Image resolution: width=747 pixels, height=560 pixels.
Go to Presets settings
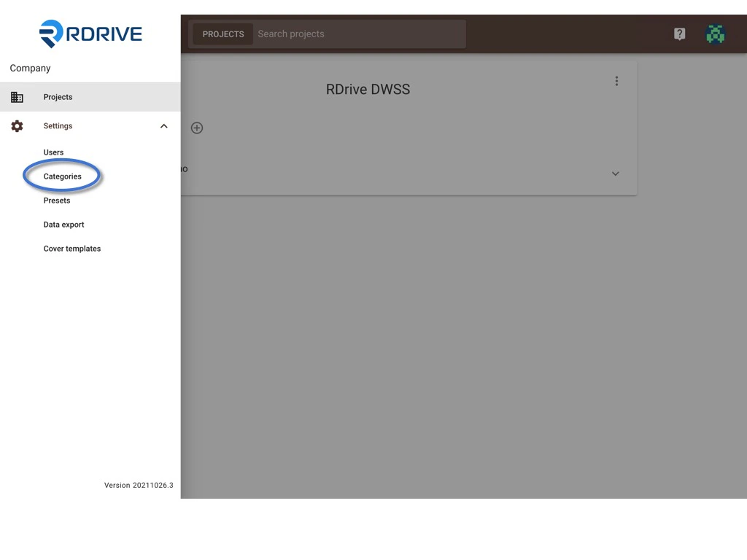tap(57, 200)
